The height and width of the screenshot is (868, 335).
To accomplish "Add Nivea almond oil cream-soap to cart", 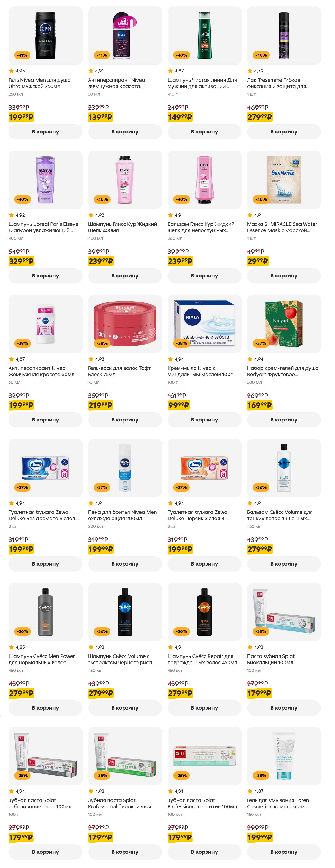I will [x=204, y=420].
